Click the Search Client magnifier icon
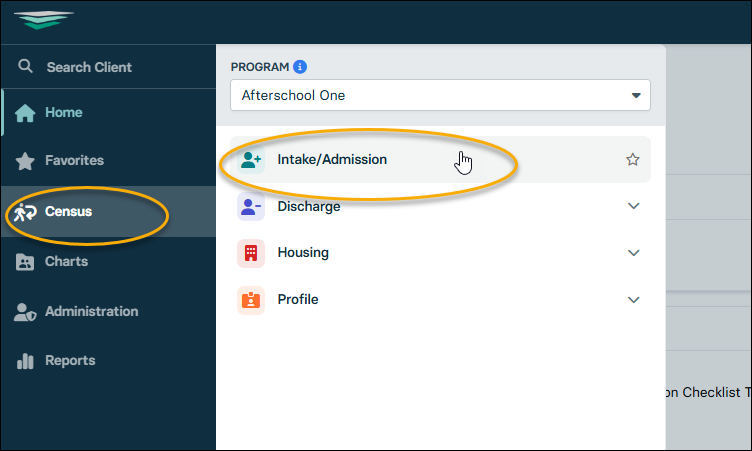Image resolution: width=752 pixels, height=451 pixels. [x=26, y=67]
